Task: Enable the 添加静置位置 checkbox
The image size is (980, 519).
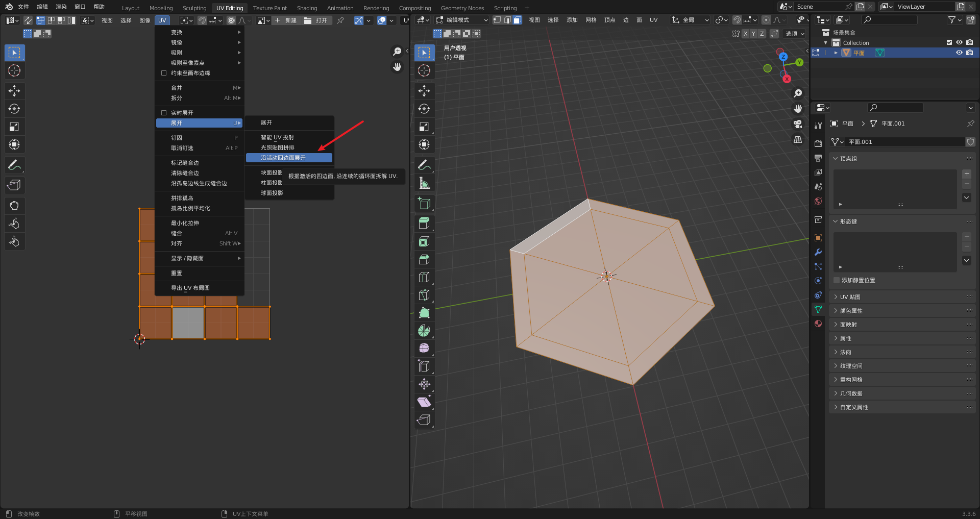Action: point(837,280)
